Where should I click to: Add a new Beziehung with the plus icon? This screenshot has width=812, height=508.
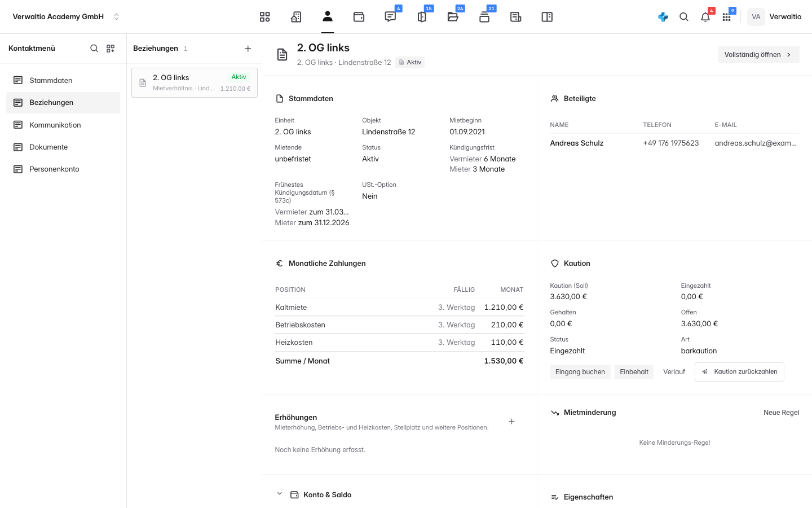pyautogui.click(x=248, y=49)
